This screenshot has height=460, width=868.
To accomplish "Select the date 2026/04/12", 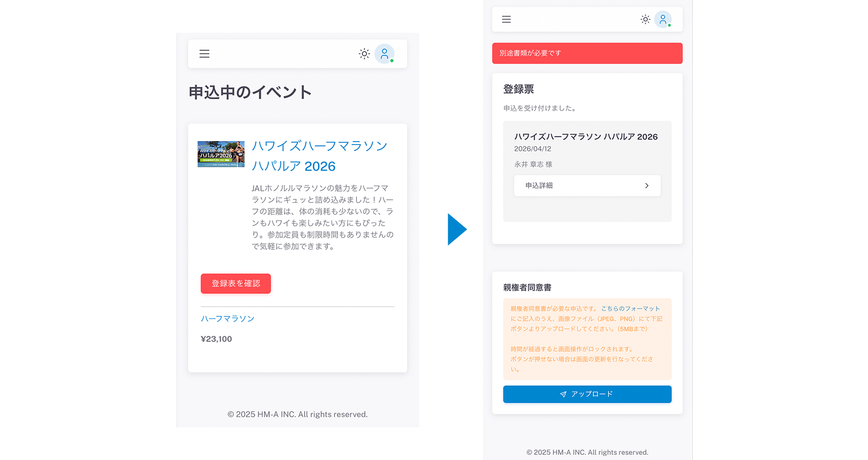I will [533, 149].
